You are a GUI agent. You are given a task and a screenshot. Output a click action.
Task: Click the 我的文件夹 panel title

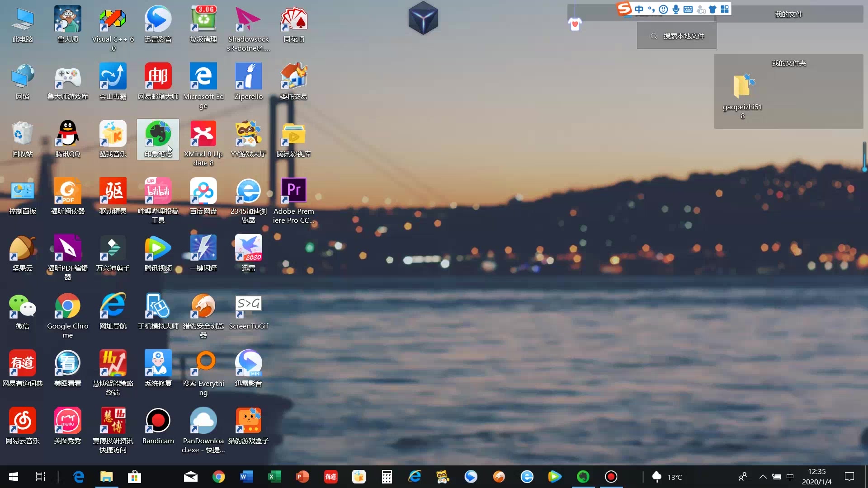(789, 63)
